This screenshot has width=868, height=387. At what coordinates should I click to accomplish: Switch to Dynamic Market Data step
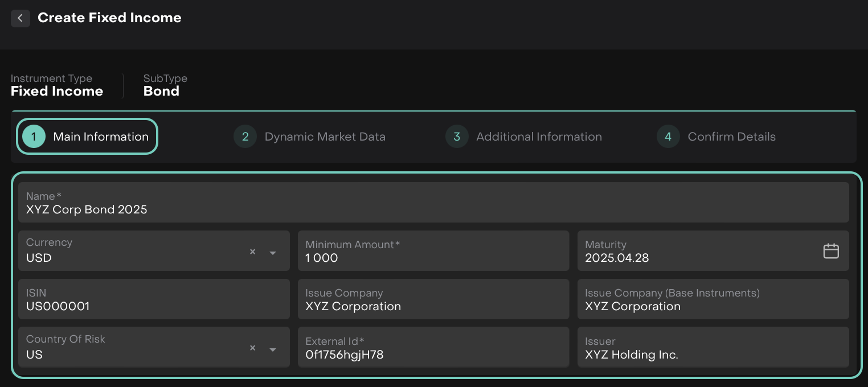click(325, 137)
